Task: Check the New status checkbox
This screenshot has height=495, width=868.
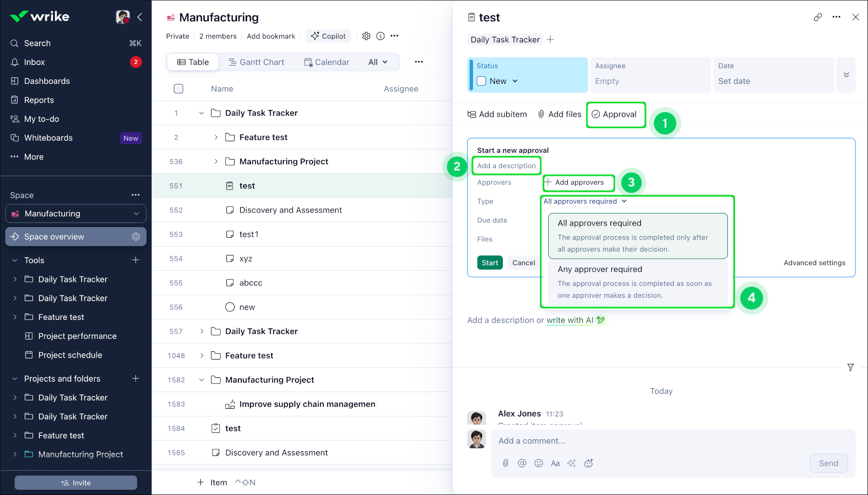Action: click(x=482, y=81)
